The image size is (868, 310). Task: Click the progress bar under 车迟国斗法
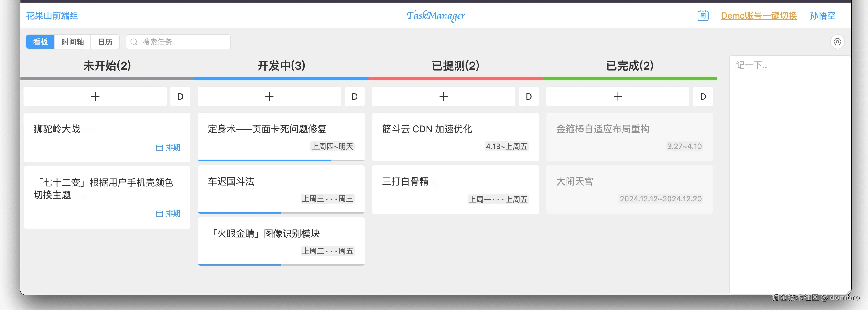pos(281,213)
